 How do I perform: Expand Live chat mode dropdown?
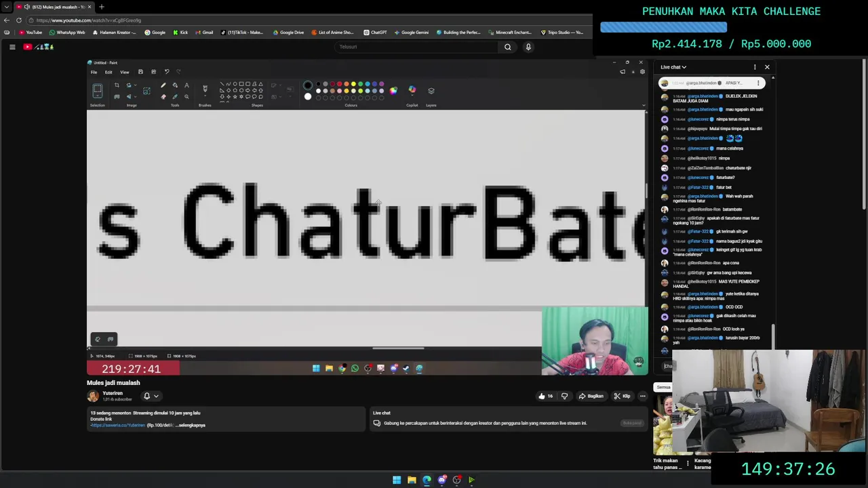pyautogui.click(x=673, y=67)
